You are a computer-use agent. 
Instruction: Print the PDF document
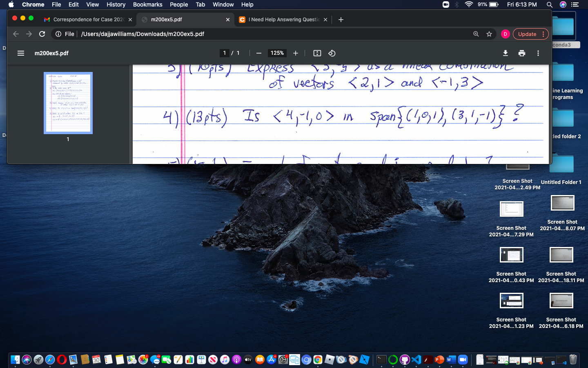(x=521, y=53)
